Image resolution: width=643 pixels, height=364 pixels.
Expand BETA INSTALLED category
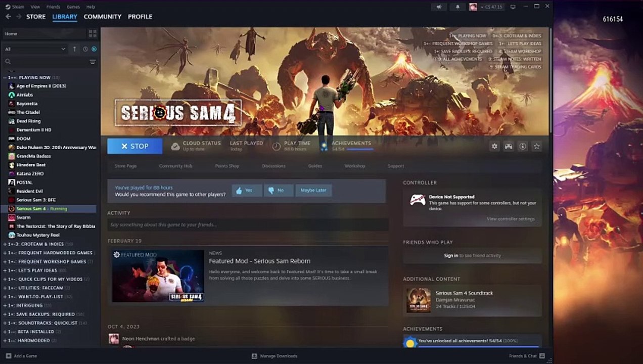[x=5, y=332]
